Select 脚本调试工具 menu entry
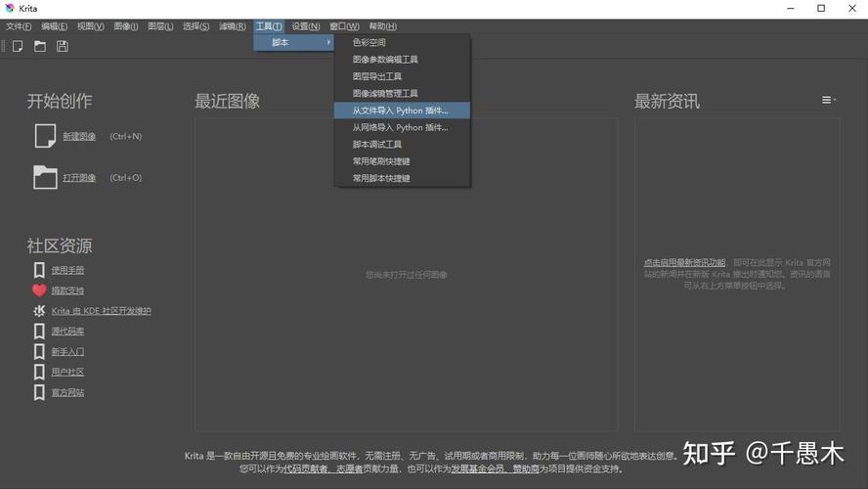Image resolution: width=868 pixels, height=489 pixels. pos(403,145)
